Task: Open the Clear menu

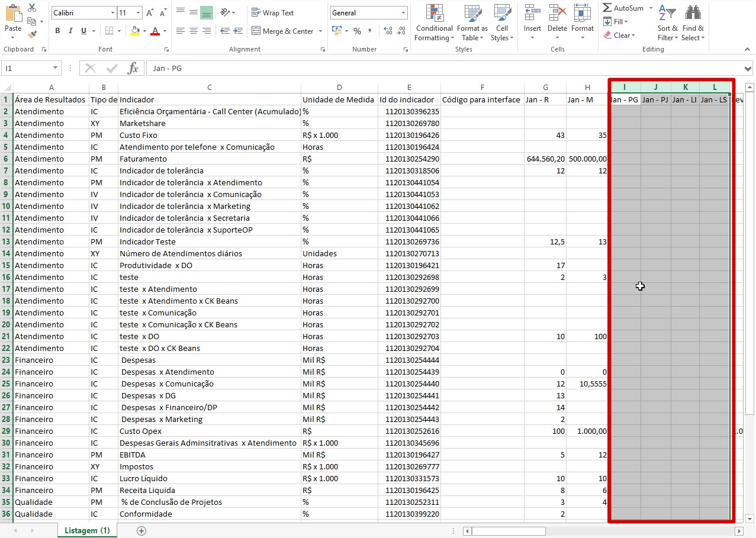Action: click(619, 36)
